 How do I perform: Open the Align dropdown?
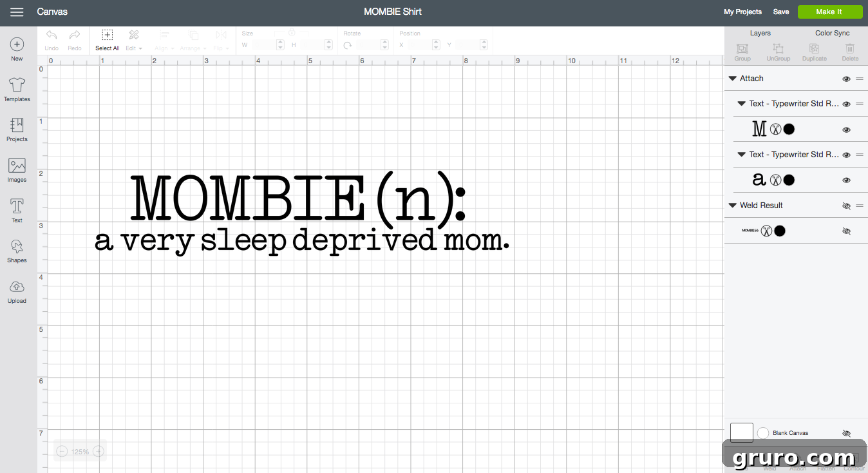(164, 39)
